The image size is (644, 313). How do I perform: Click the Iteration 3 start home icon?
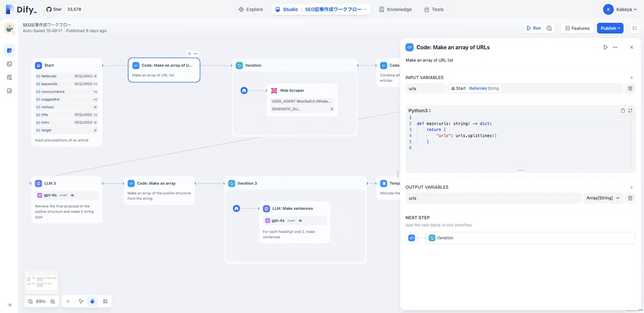pos(236,208)
